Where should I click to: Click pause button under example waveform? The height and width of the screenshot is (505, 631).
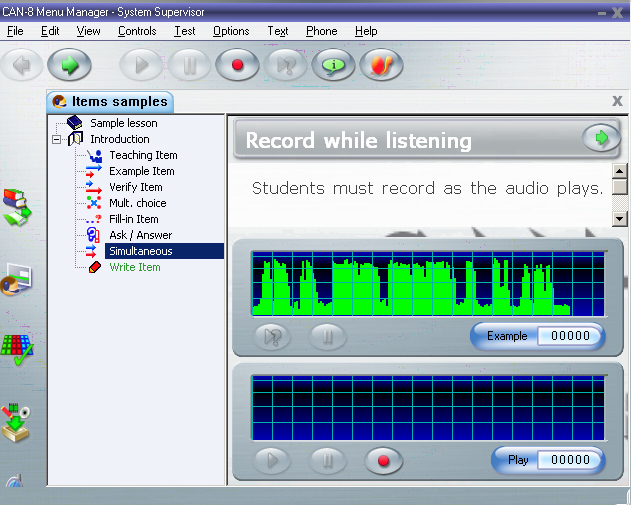pos(327,336)
